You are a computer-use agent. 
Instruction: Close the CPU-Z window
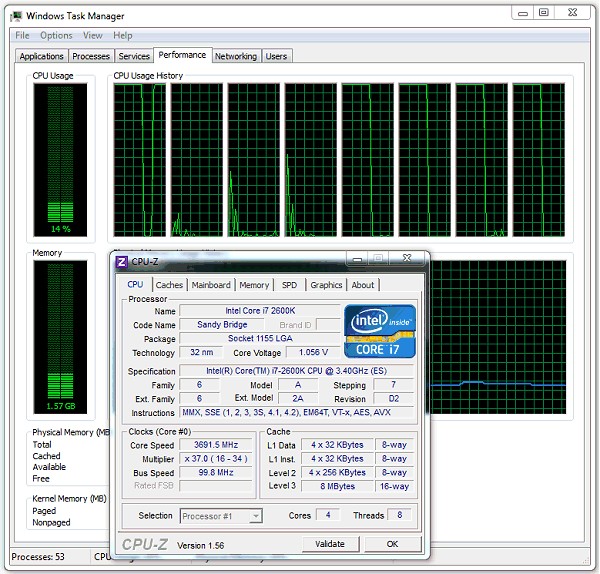pos(407,258)
